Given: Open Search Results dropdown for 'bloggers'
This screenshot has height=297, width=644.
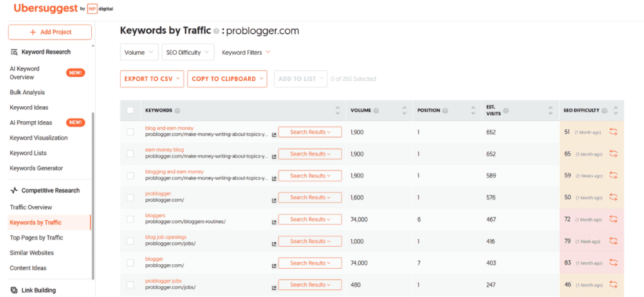Looking at the screenshot, I should [310, 219].
